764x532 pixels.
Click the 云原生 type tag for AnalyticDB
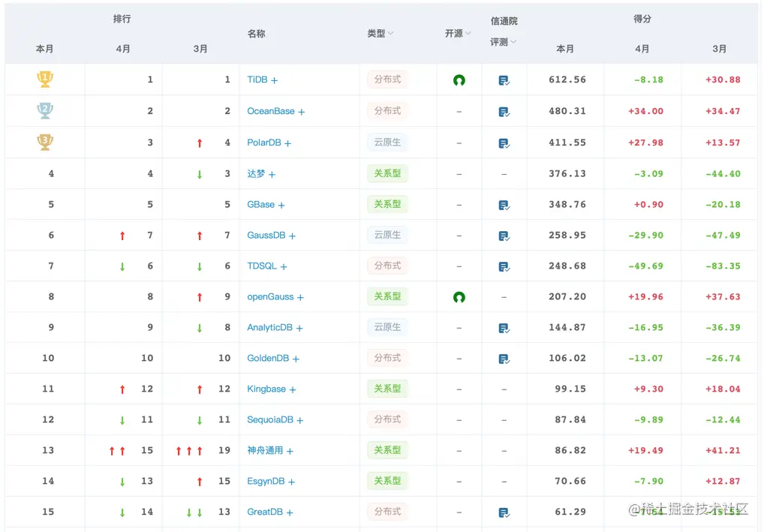click(387, 327)
